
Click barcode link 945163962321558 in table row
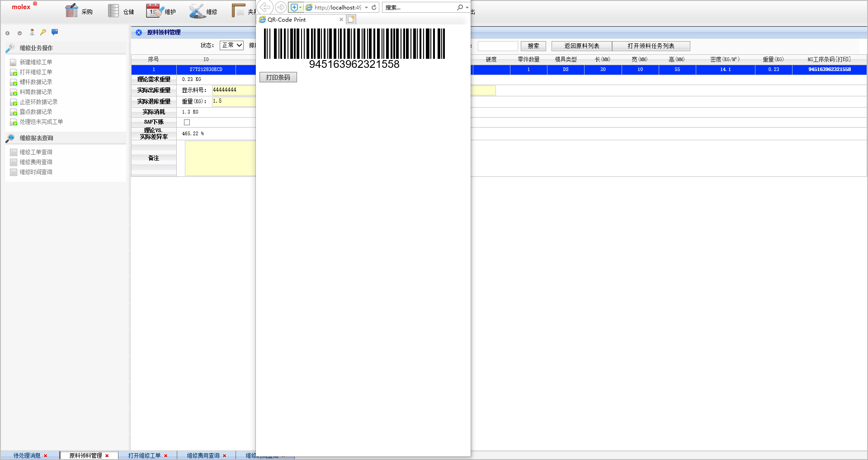[830, 69]
